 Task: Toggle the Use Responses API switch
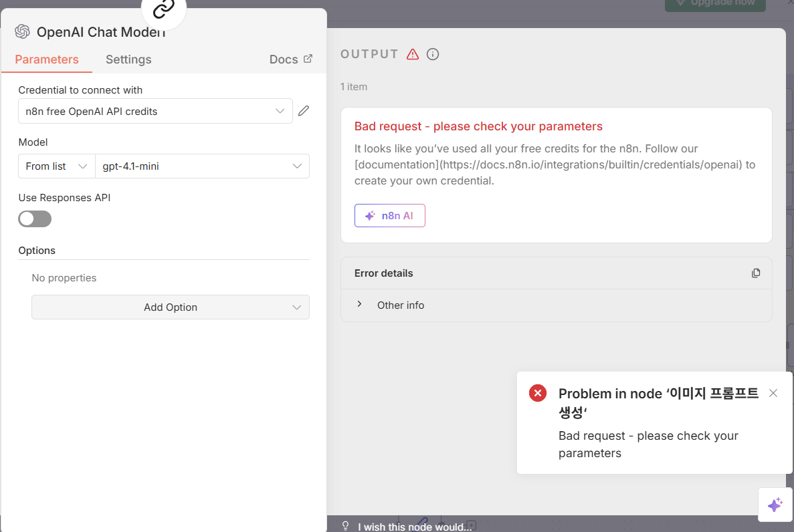tap(35, 219)
